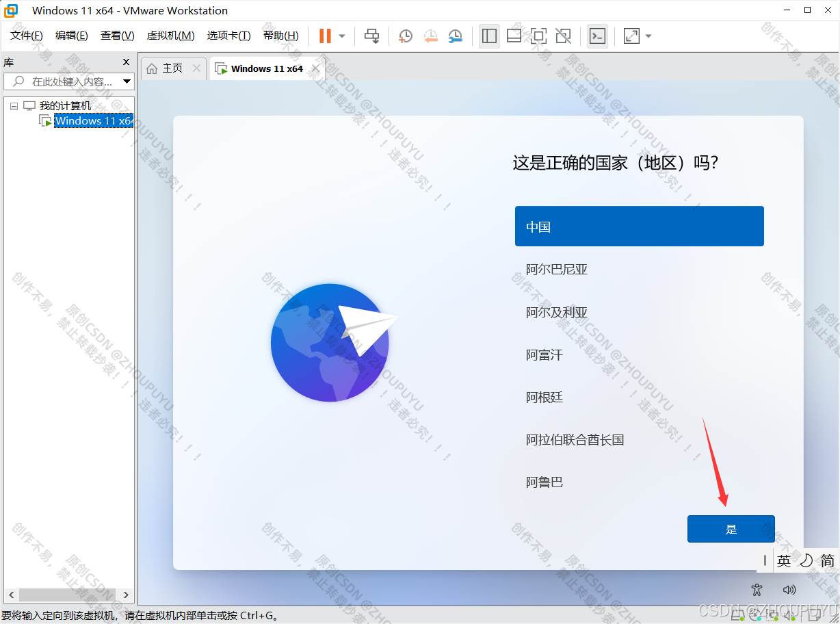Open the 虚拟机(M) menu
The image size is (840, 624).
point(170,36)
